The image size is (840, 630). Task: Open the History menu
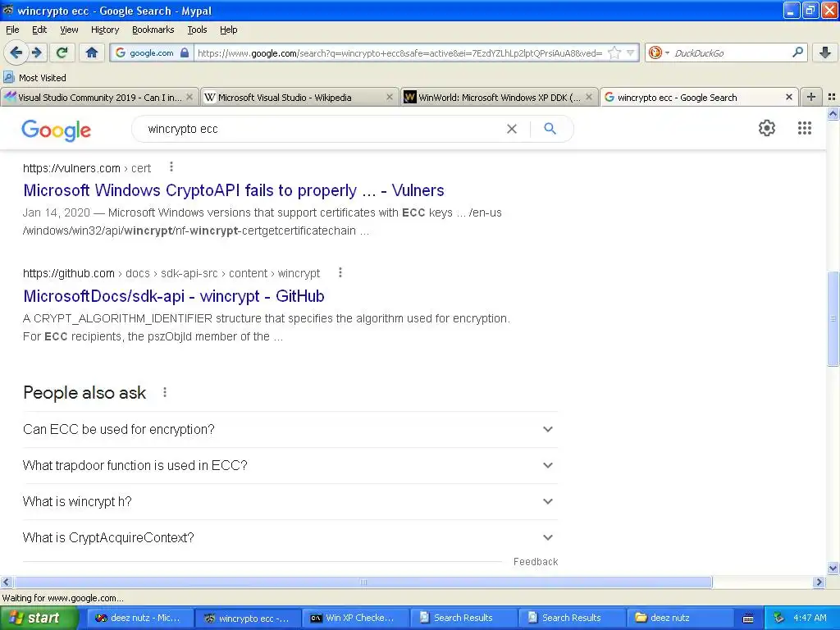(105, 30)
